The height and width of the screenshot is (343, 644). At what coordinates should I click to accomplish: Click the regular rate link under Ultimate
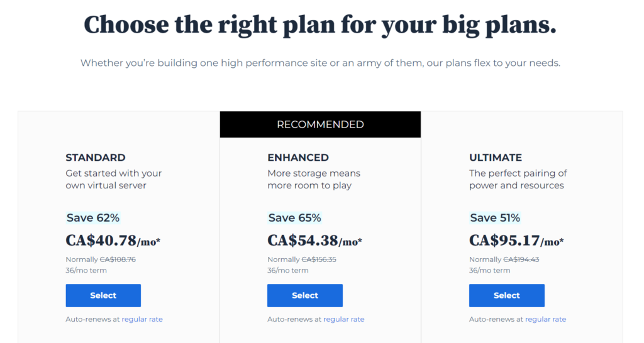545,319
